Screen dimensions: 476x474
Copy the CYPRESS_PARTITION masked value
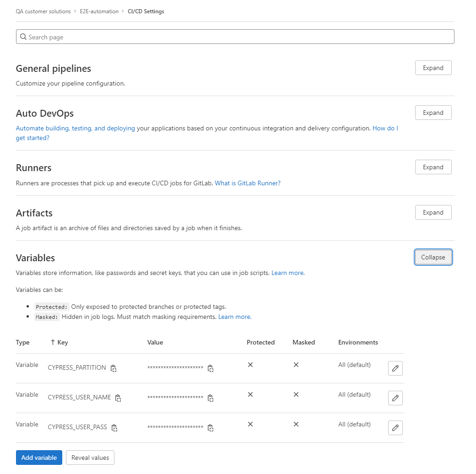point(211,368)
